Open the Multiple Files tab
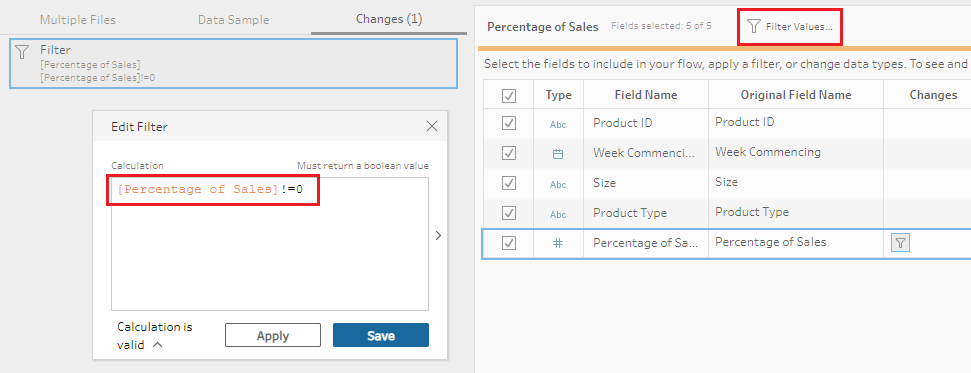 pyautogui.click(x=77, y=20)
